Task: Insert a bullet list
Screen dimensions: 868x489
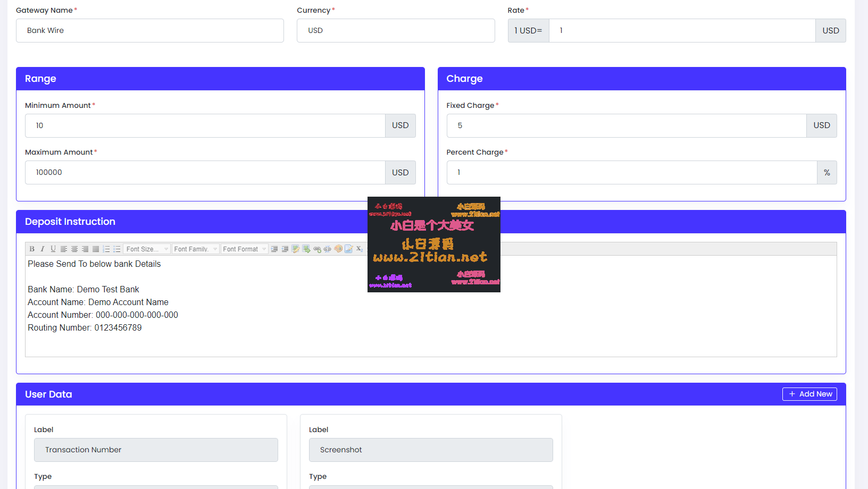Action: coord(116,248)
